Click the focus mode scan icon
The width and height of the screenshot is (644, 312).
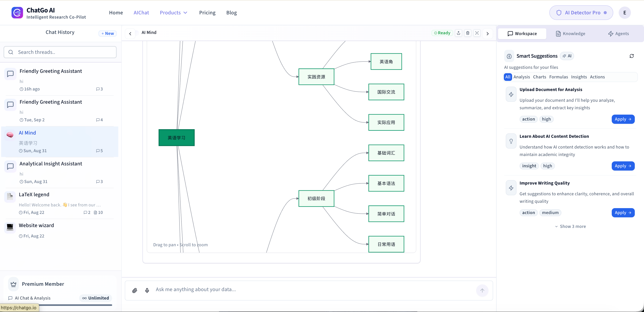pos(477,33)
